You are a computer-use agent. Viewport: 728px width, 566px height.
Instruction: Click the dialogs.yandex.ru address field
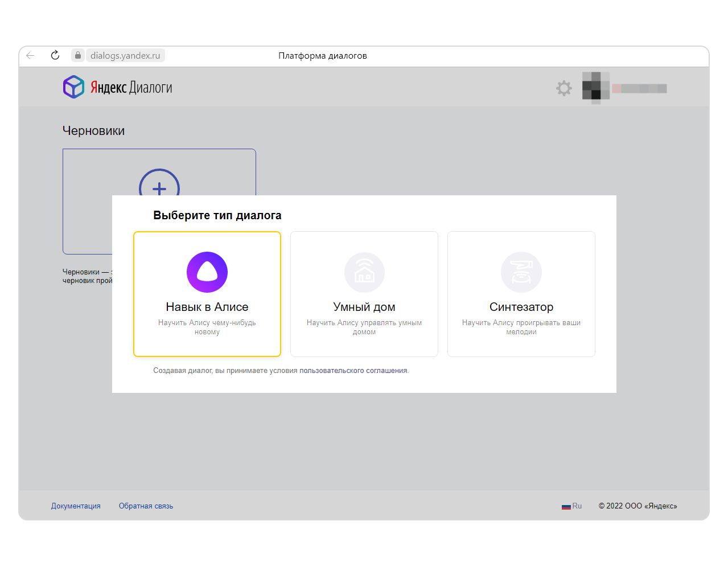(x=125, y=55)
